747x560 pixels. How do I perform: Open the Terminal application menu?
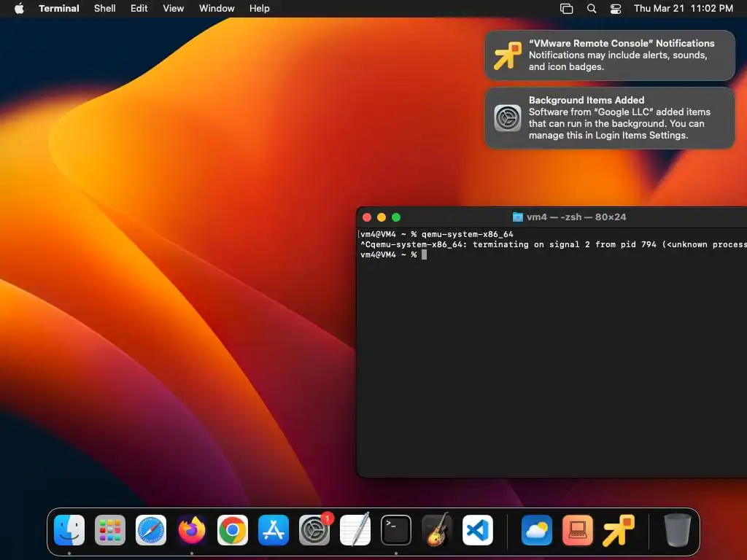tap(58, 9)
